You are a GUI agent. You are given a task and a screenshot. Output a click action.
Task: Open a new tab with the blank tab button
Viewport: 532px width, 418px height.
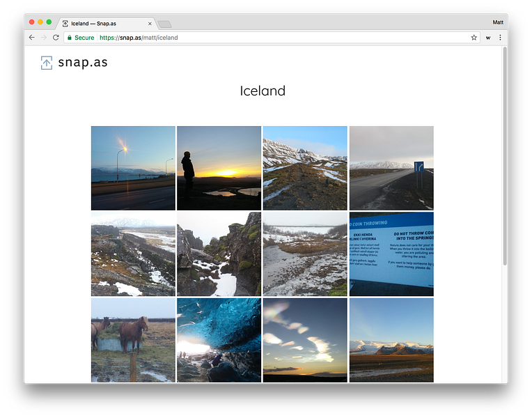(x=165, y=24)
